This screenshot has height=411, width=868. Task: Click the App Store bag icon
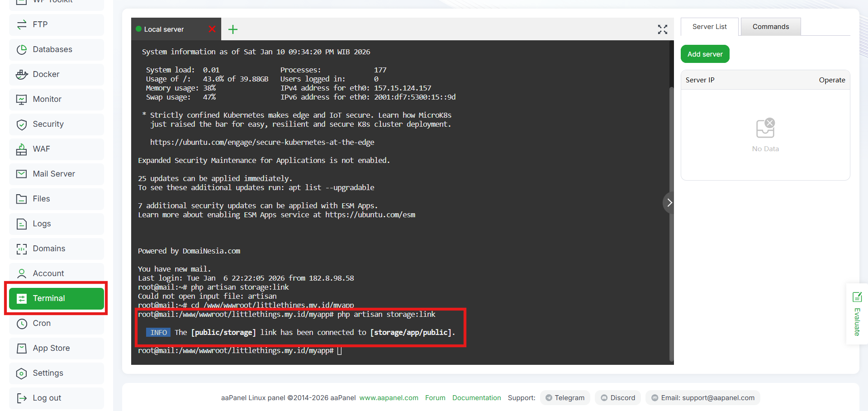(21, 348)
